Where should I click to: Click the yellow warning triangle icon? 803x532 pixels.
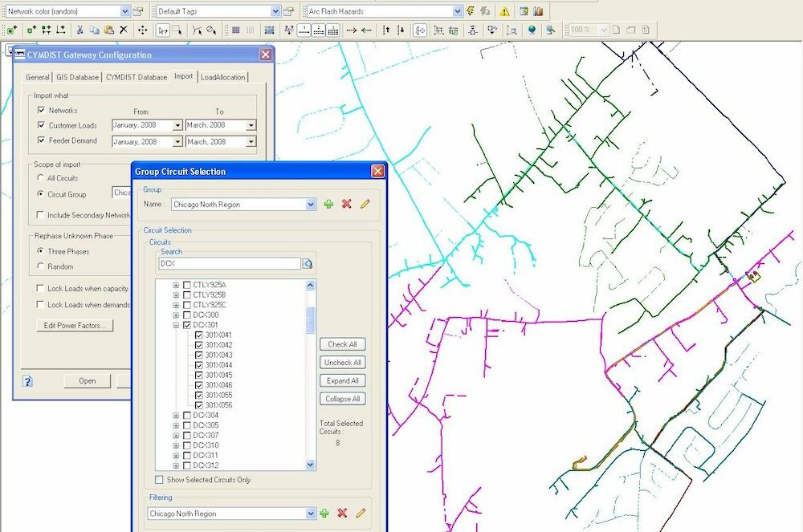(504, 11)
